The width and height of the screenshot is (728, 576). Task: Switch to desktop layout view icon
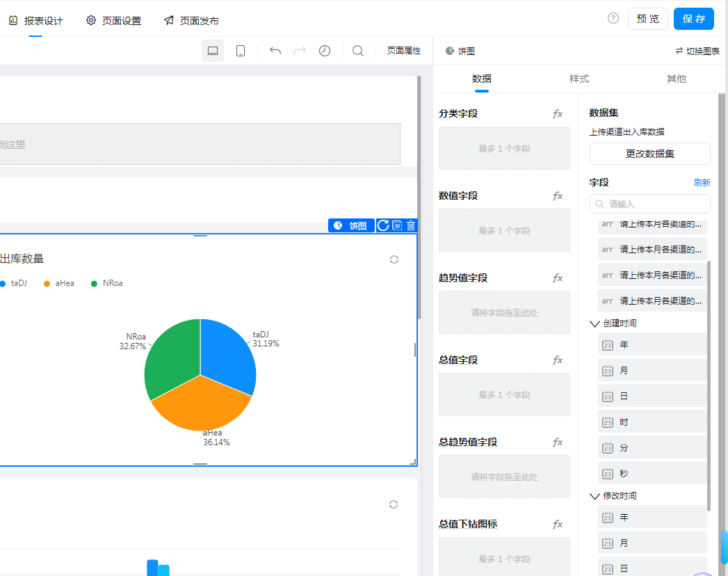click(x=213, y=51)
